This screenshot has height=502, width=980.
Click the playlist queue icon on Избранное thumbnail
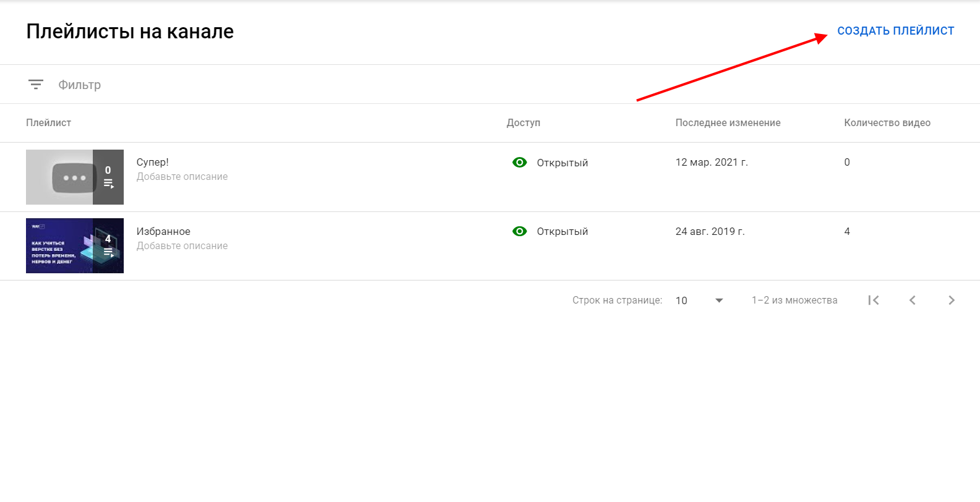tap(108, 252)
